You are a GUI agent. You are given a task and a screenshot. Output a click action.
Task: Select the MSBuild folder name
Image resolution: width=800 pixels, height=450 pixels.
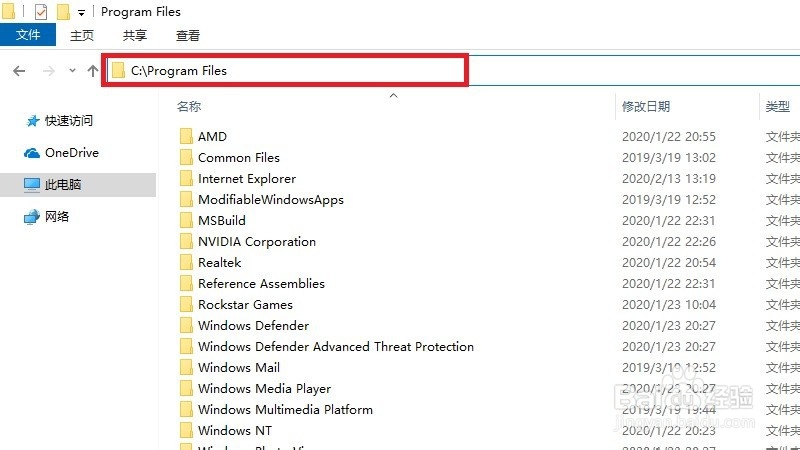(222, 220)
